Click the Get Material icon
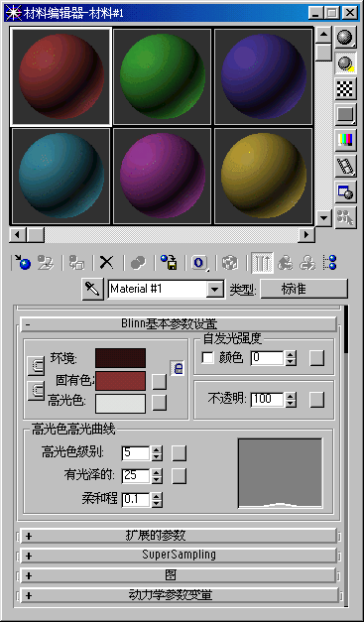 [22, 263]
